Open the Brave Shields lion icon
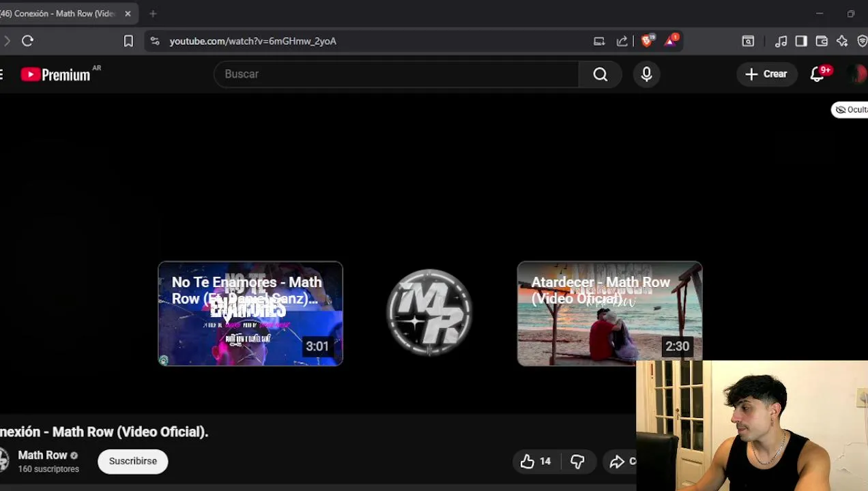 (647, 40)
